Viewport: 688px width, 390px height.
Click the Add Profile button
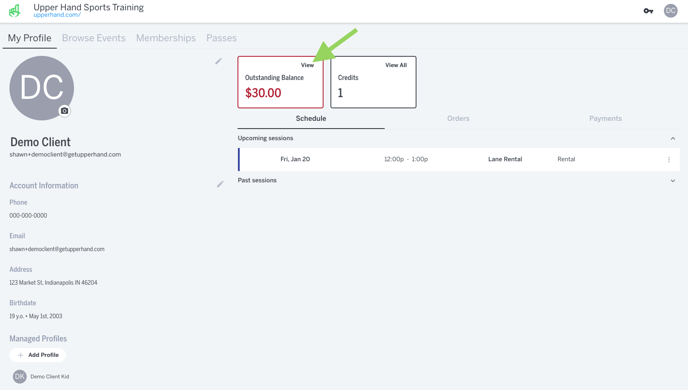(x=38, y=355)
